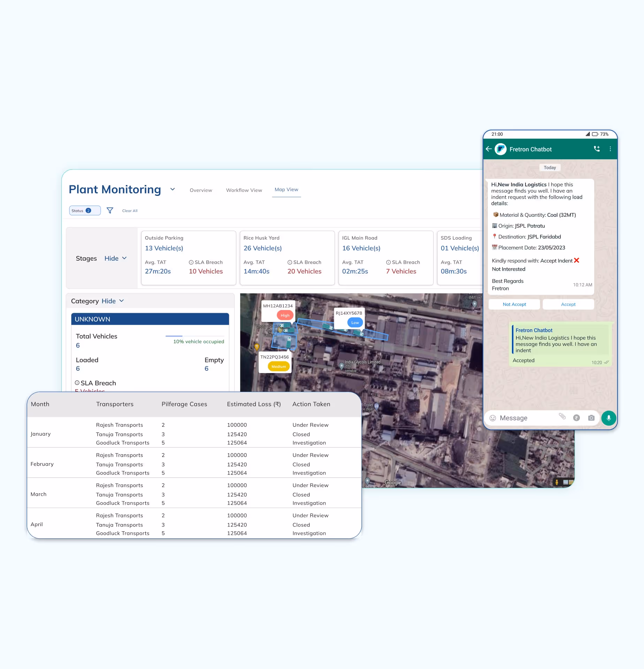
Task: Open emoji picker in message bar
Action: point(493,418)
